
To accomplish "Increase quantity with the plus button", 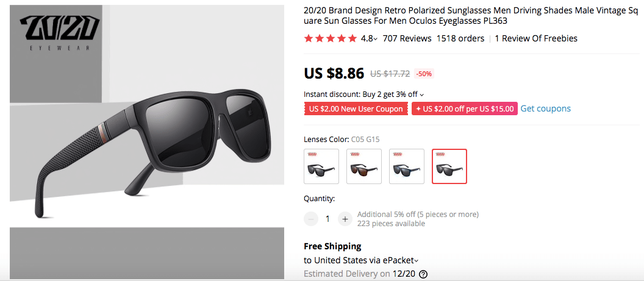I will click(345, 219).
